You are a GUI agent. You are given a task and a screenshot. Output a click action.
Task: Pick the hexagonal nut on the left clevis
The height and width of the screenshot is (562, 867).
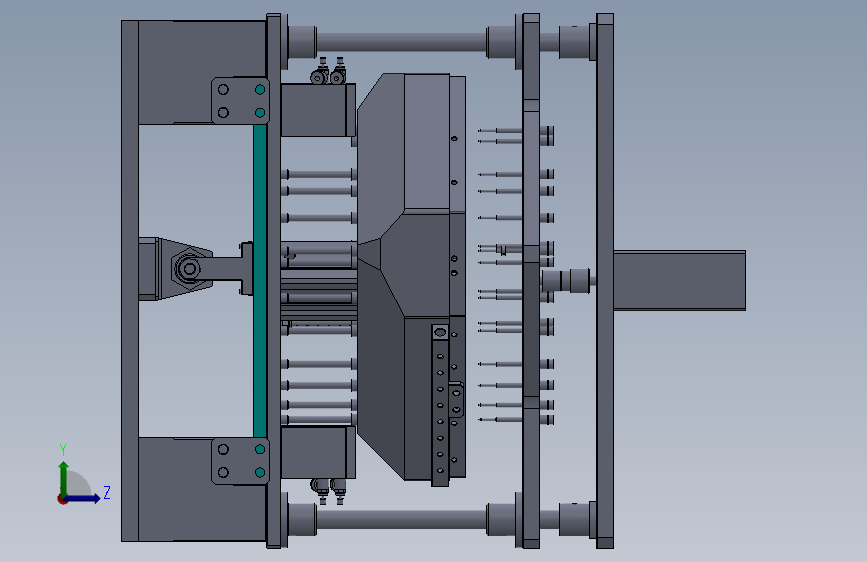pos(189,269)
